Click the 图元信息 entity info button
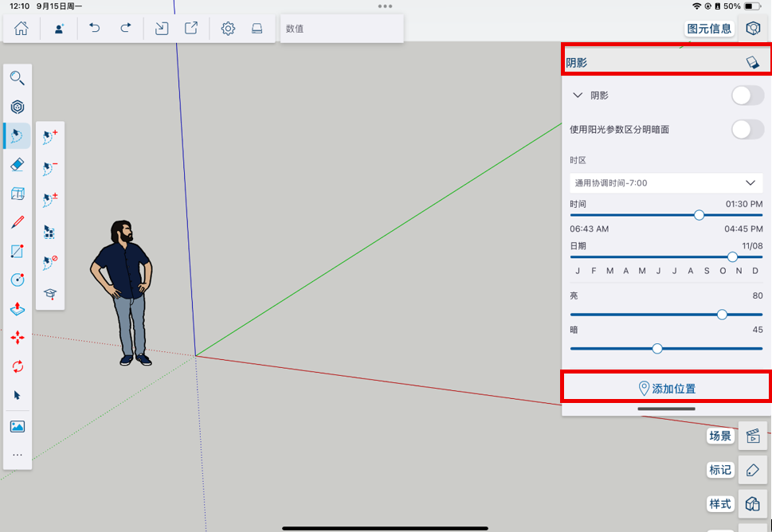The height and width of the screenshot is (532, 772). (x=709, y=29)
